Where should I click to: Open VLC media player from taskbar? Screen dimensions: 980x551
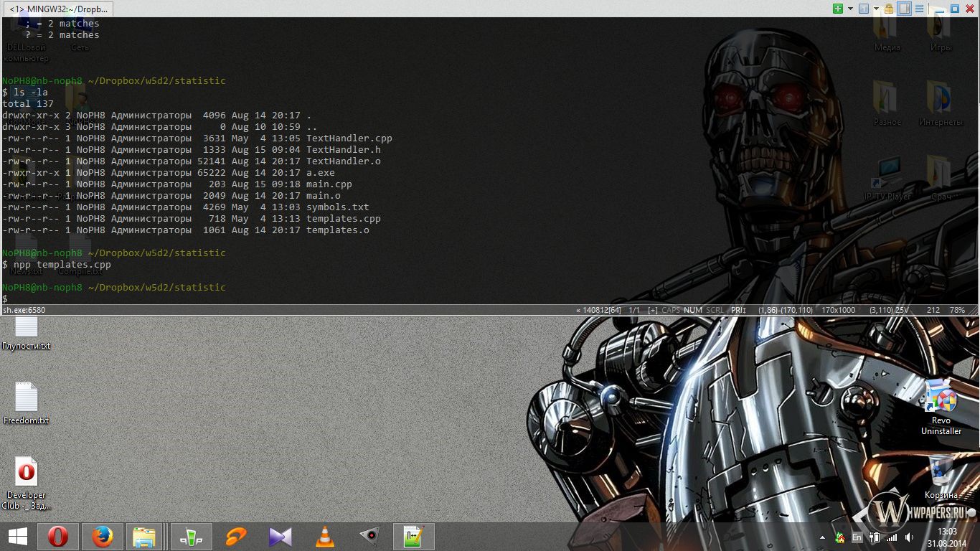pos(325,537)
